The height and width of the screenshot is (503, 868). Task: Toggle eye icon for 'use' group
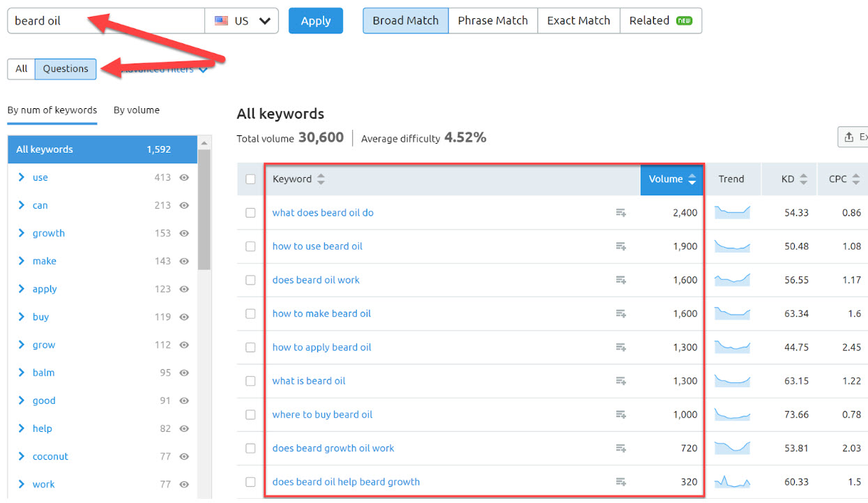[x=184, y=178]
